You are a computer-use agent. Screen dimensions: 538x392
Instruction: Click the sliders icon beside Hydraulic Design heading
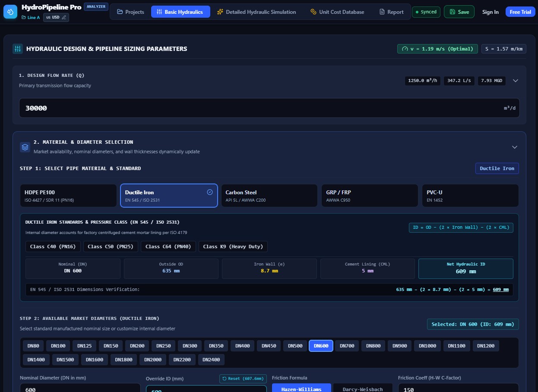tap(18, 49)
